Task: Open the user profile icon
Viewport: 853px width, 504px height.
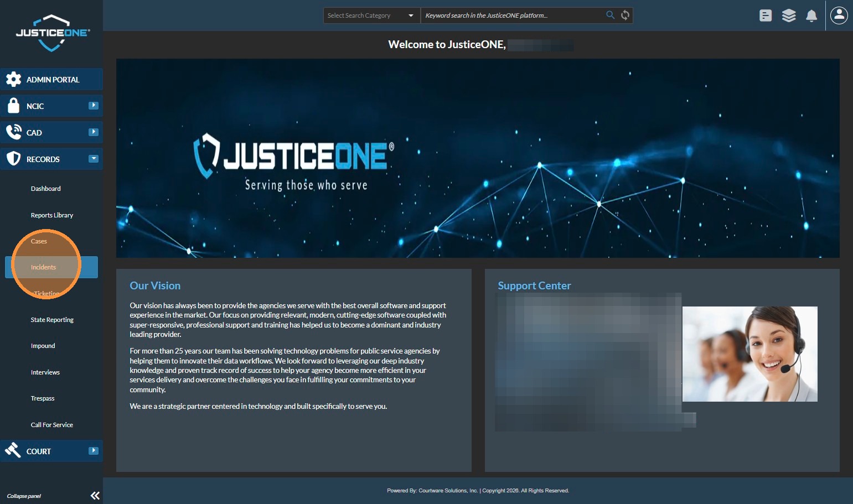Action: pos(839,15)
